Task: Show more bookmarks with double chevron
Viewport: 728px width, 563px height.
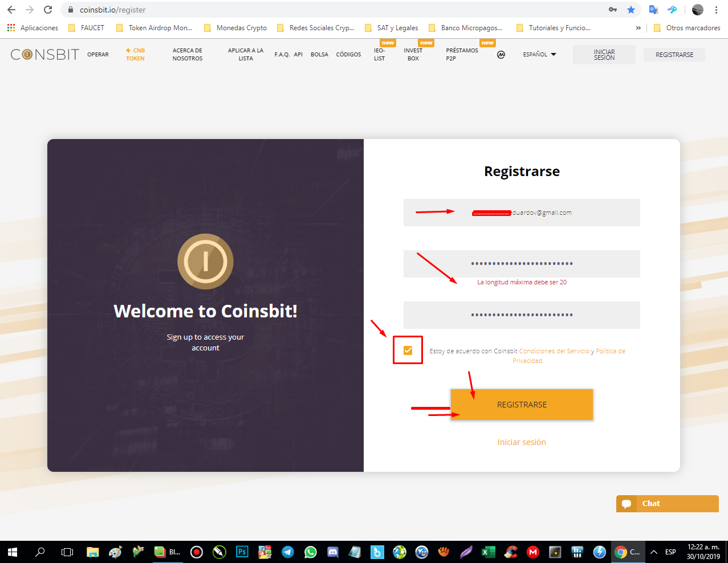Action: pyautogui.click(x=638, y=28)
